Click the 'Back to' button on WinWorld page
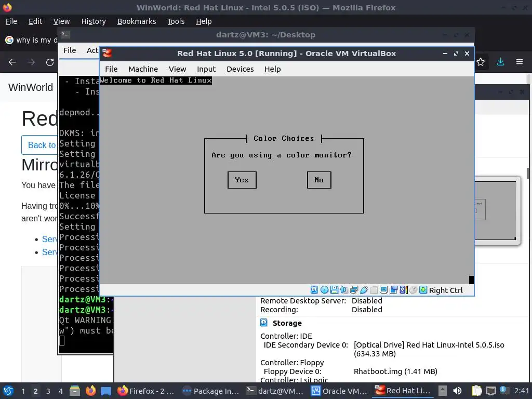The width and height of the screenshot is (532, 399). [x=40, y=145]
